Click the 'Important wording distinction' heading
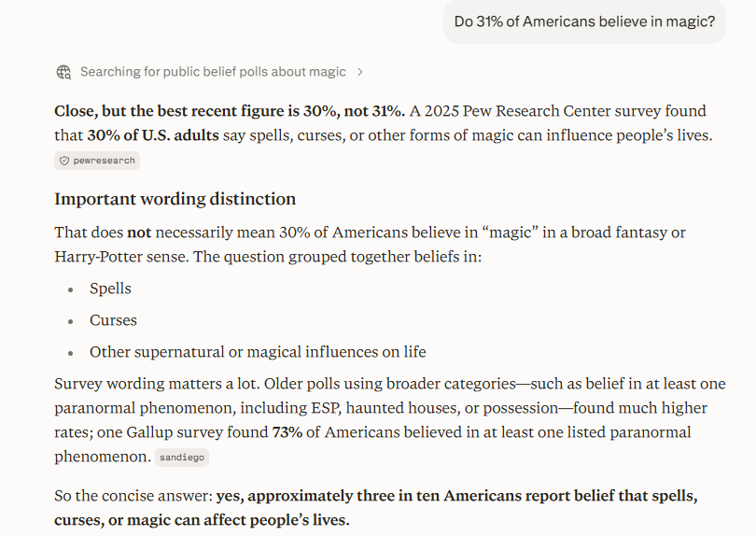756x536 pixels. pos(175,199)
